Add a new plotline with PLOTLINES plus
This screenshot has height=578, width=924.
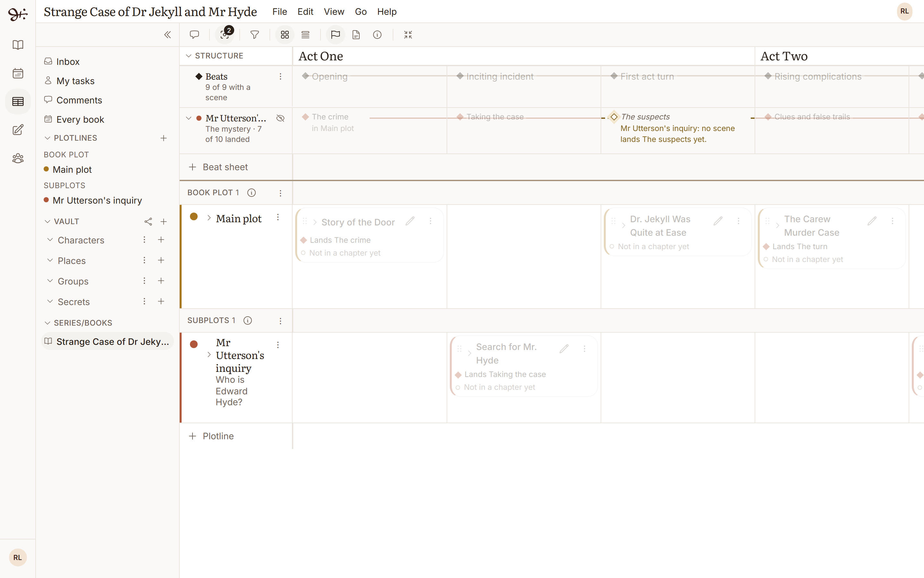pos(164,138)
